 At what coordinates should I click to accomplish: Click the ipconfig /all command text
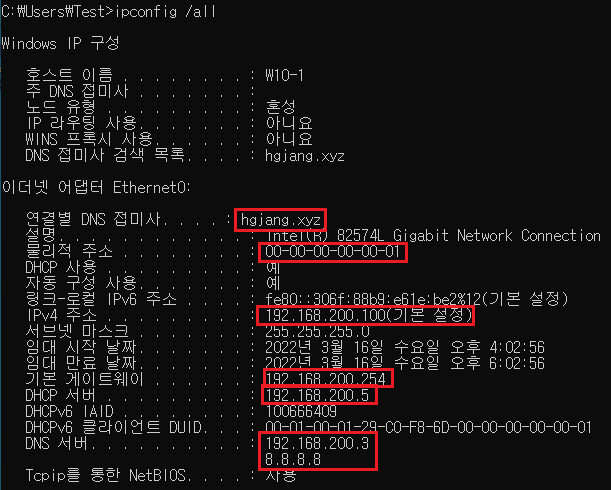point(166,12)
